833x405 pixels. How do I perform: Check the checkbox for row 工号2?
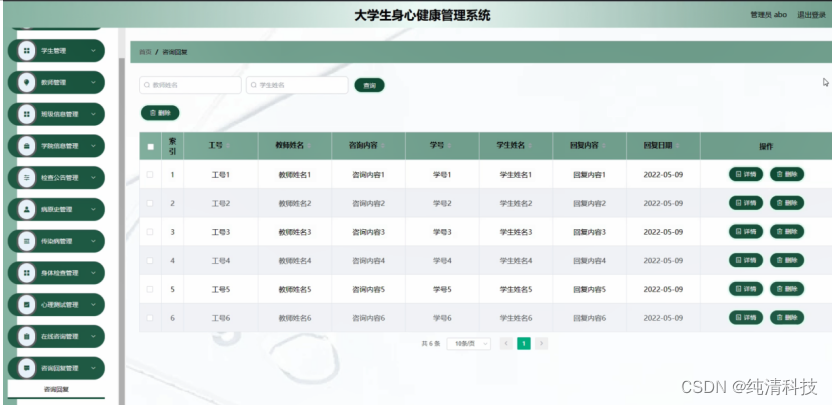150,203
